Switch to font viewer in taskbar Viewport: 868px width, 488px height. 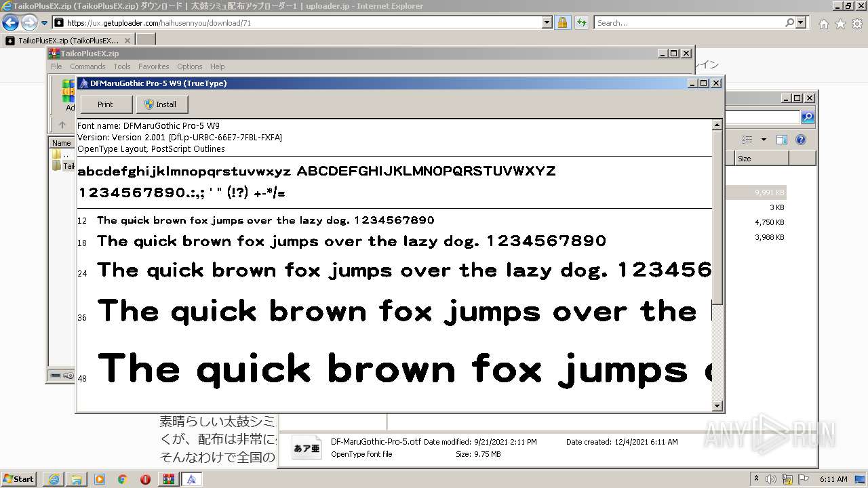click(x=191, y=479)
